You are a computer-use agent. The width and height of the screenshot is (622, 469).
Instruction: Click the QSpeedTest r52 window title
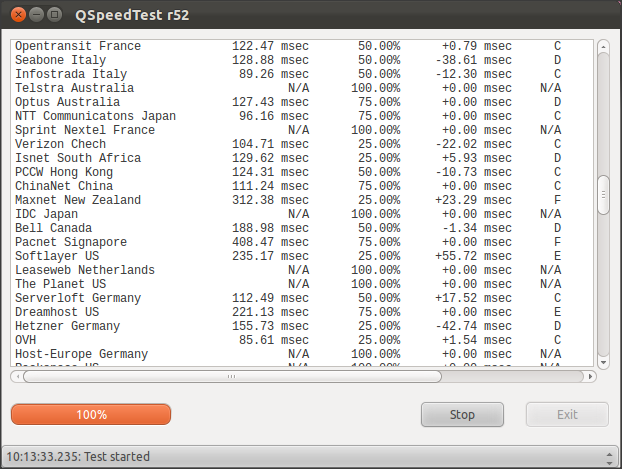pos(132,15)
